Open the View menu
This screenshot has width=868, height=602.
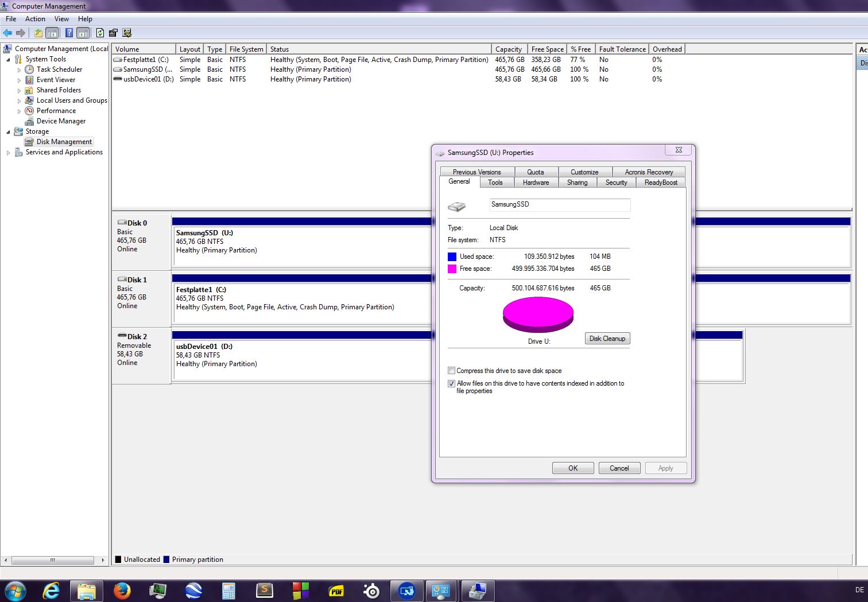(x=61, y=19)
